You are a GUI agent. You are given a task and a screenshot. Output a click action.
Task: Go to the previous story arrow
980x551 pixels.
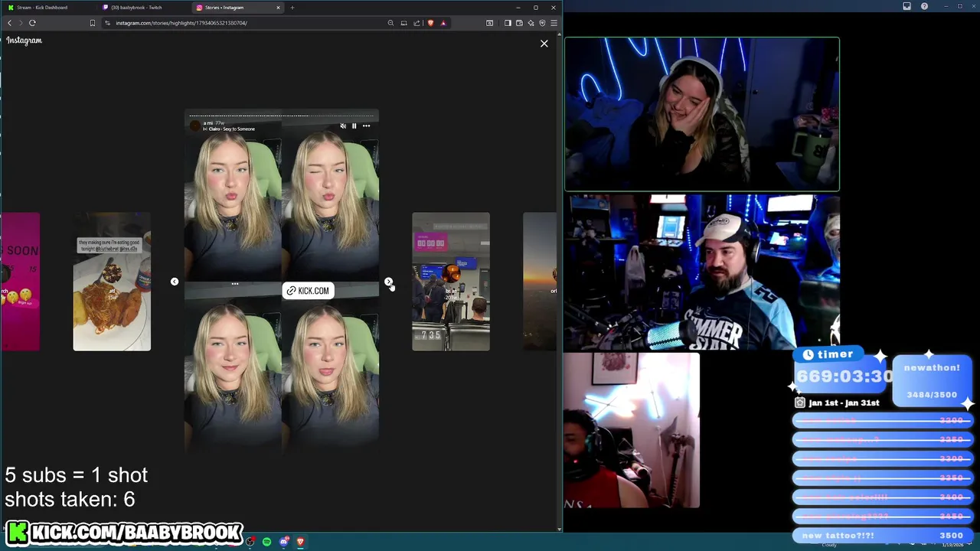click(x=175, y=282)
